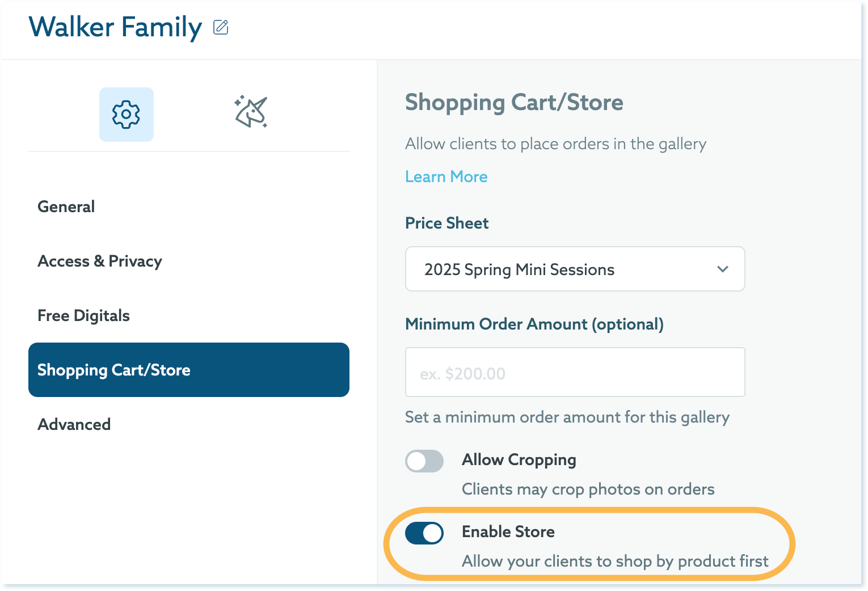Click the Shopping Cart/Store panel heading
This screenshot has height=591, width=868.
click(514, 103)
